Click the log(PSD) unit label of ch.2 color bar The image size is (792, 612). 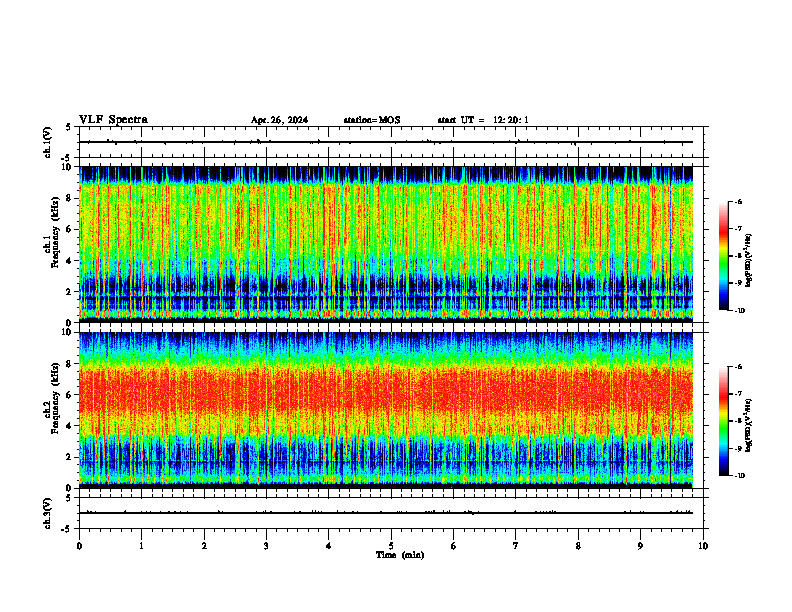(749, 425)
